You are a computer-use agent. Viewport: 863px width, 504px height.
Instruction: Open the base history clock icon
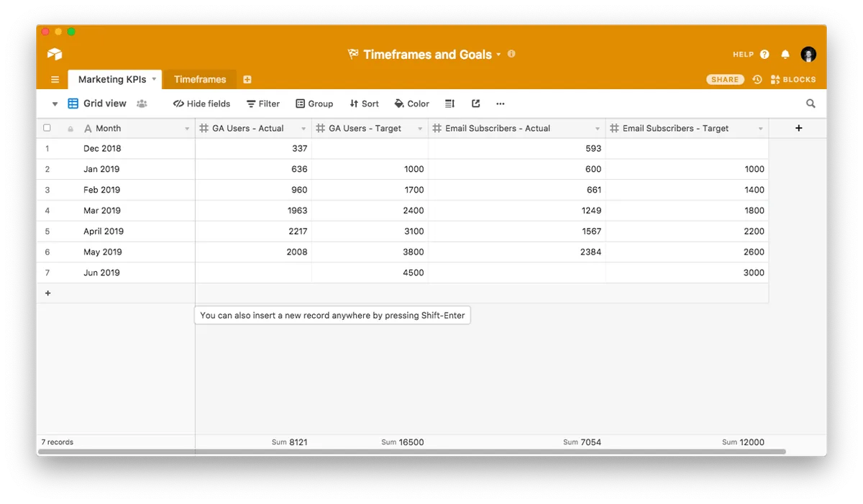(x=757, y=79)
